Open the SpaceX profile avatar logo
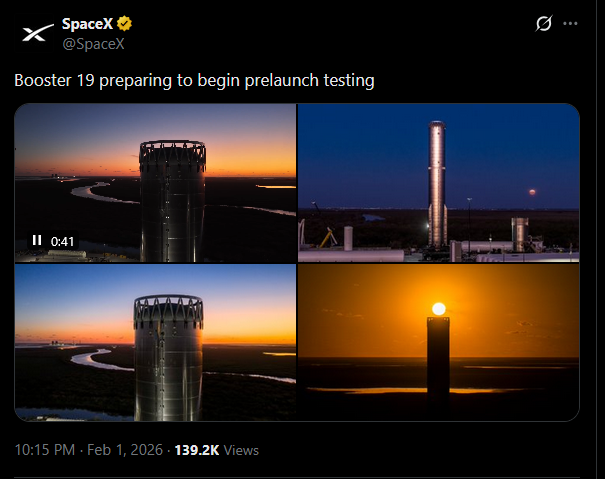605x479 pixels. point(37,33)
